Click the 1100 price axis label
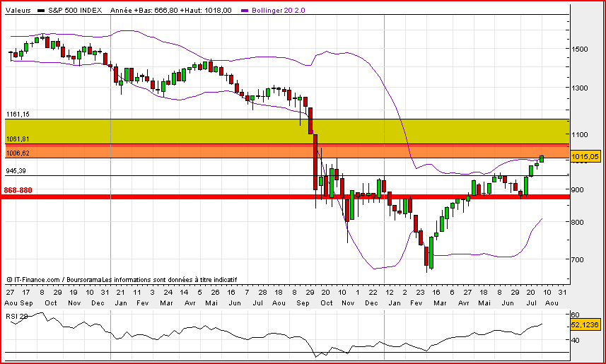 (579, 135)
